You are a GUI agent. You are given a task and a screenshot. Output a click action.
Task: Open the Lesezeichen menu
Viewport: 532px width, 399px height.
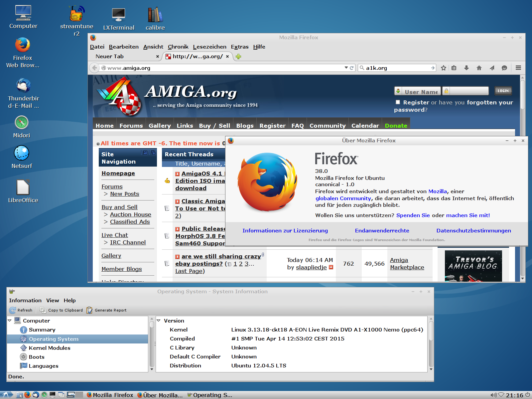[x=209, y=47]
